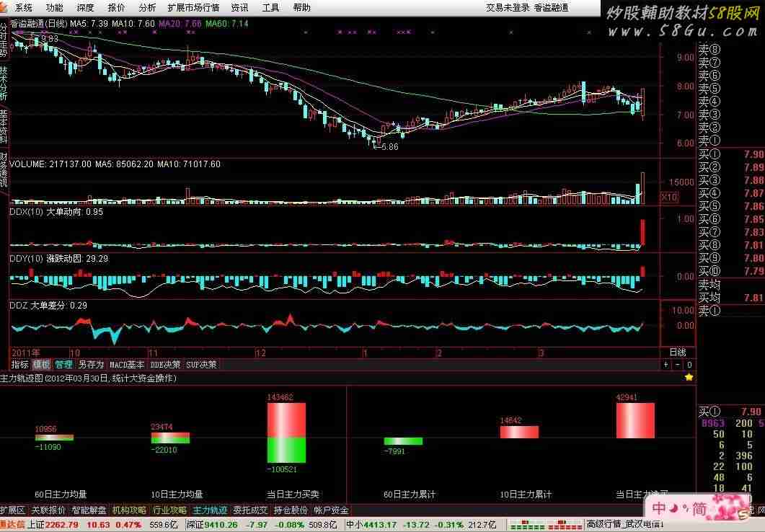765x532 pixels.
Task: Click the plus zoom-in button beside indicator tabs
Action: tap(665, 365)
